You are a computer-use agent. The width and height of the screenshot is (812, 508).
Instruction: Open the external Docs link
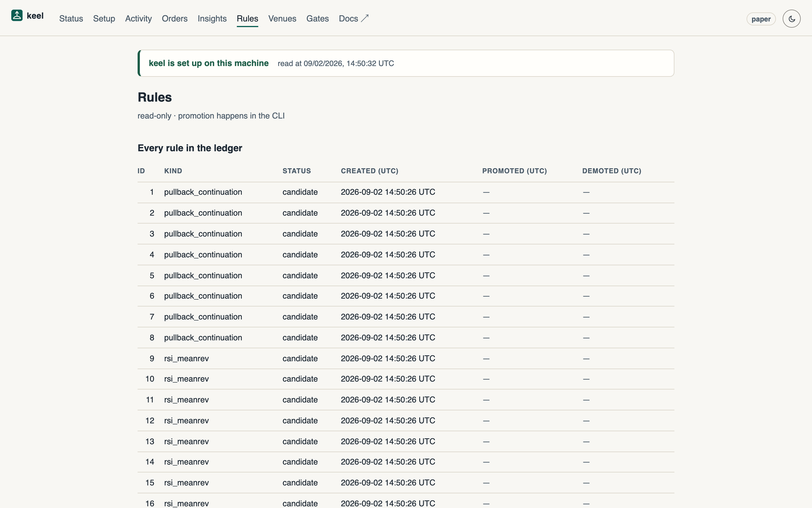(354, 19)
